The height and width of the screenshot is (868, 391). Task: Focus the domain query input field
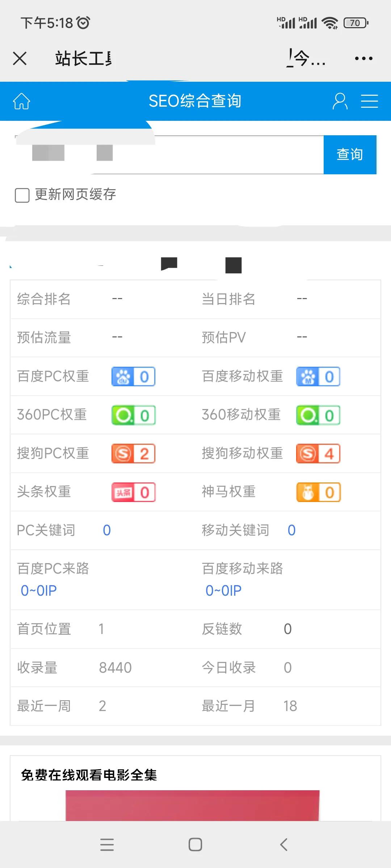point(169,155)
